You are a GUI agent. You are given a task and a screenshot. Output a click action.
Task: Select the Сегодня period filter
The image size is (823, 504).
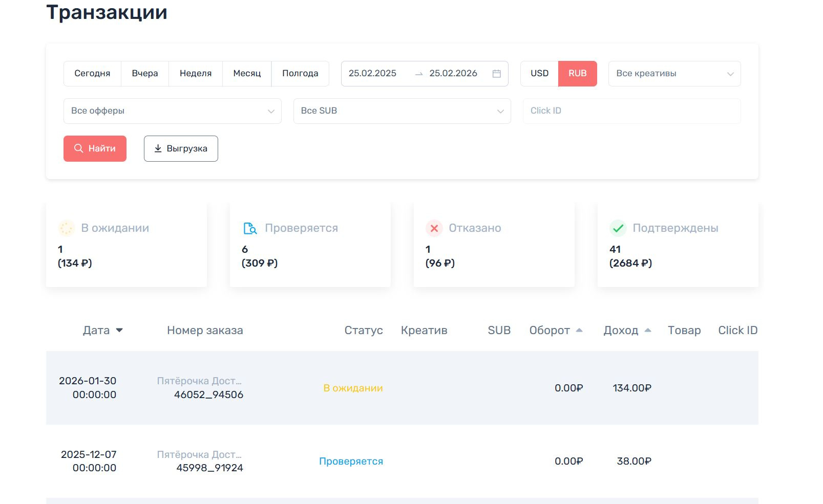pos(92,74)
